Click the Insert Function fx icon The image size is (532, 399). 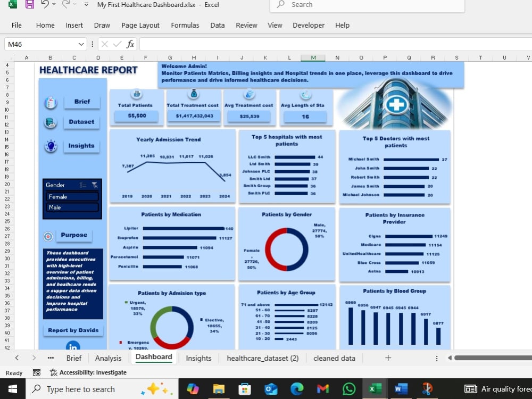(x=130, y=44)
